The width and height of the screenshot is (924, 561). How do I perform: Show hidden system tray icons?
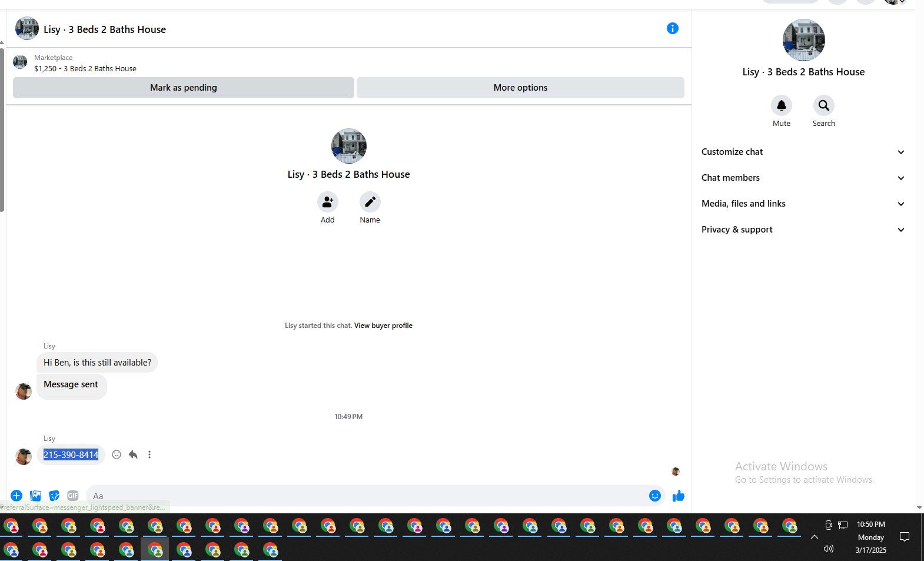tap(815, 537)
